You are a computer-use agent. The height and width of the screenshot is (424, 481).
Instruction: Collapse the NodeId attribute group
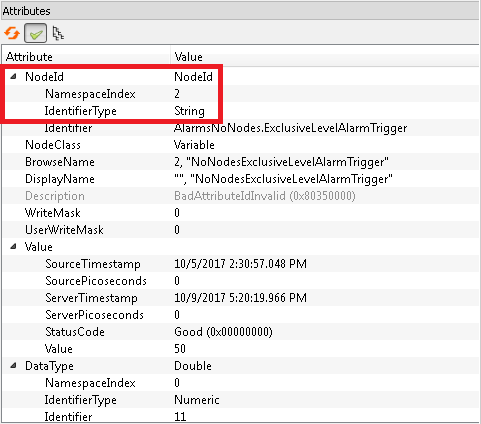pyautogui.click(x=13, y=77)
